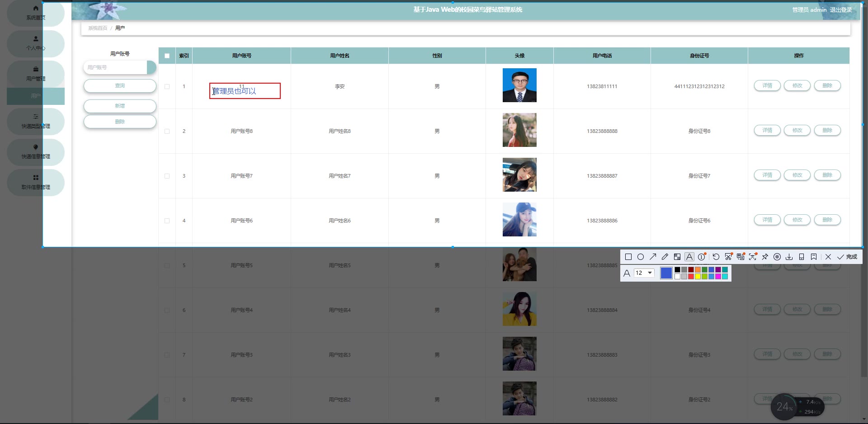This screenshot has height=424, width=868.
Task: Click ID number 441112312312312312
Action: tap(699, 86)
